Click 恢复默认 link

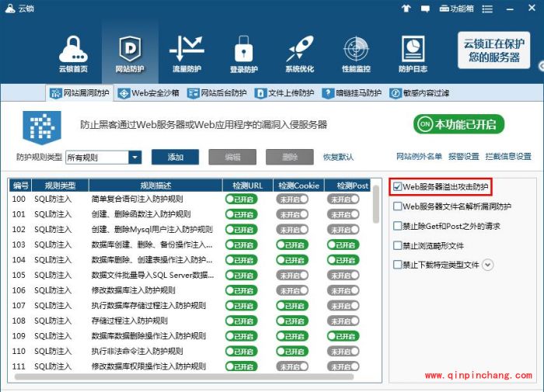click(338, 158)
